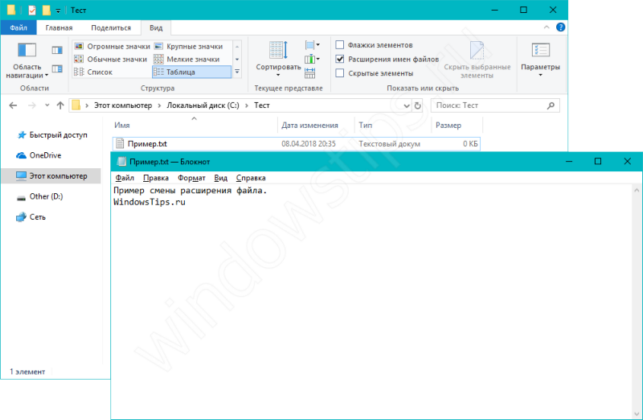The image size is (643, 420).
Task: Toggle Флажки элементов checkbox
Action: (340, 45)
